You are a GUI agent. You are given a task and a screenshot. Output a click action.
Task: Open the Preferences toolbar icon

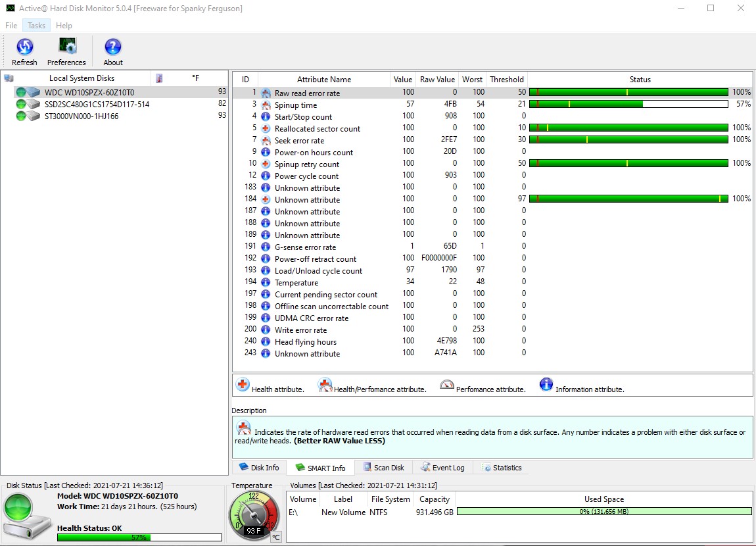(x=66, y=47)
